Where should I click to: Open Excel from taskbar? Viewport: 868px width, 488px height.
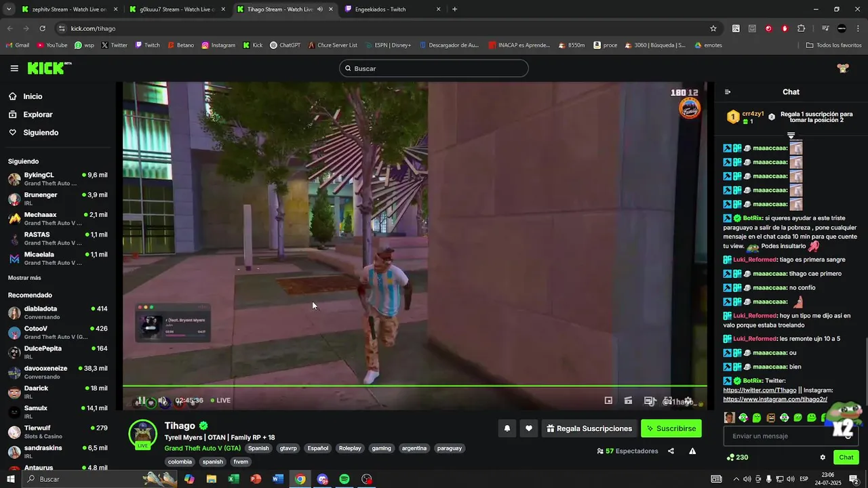(234, 479)
